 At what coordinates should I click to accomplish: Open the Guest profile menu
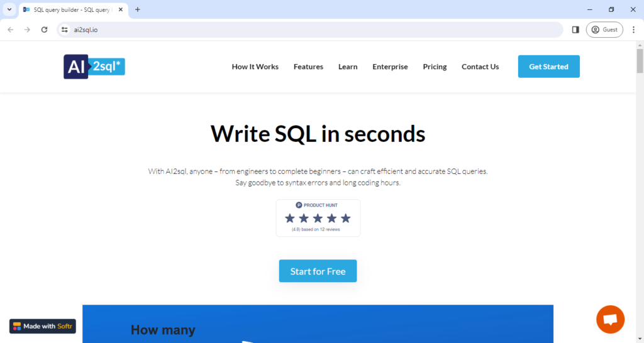click(x=604, y=30)
